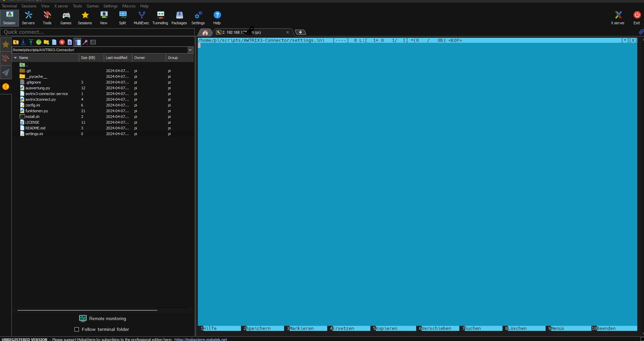
Task: Open the Packages manager icon
Action: pos(179,18)
